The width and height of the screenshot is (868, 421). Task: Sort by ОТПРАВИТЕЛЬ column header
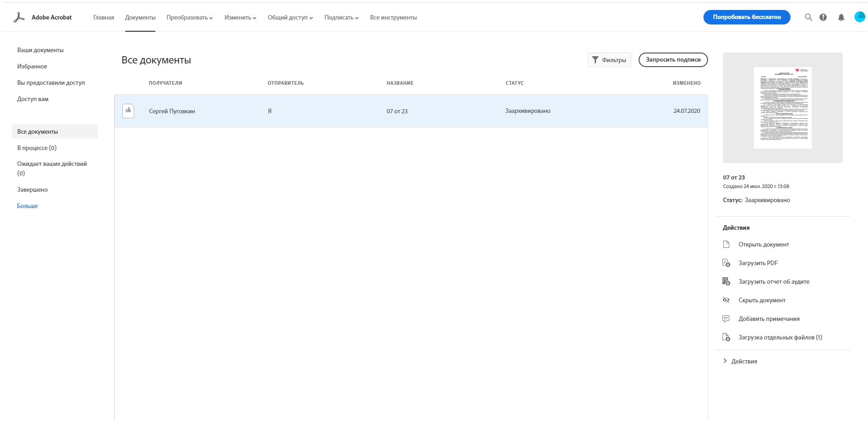click(x=286, y=83)
